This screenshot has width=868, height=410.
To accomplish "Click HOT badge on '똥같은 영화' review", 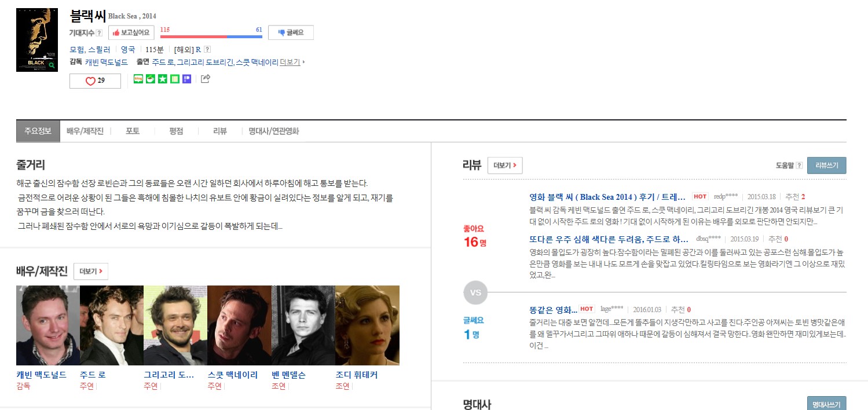I will coord(587,309).
